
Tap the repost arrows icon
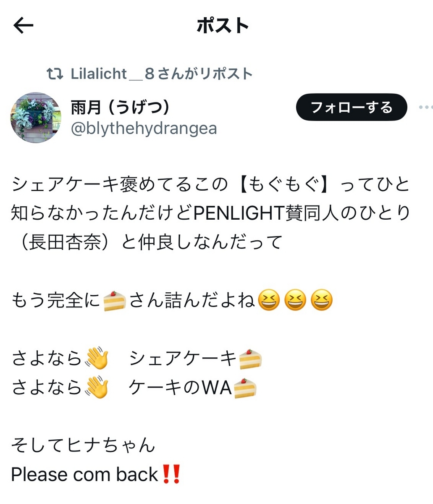click(55, 74)
